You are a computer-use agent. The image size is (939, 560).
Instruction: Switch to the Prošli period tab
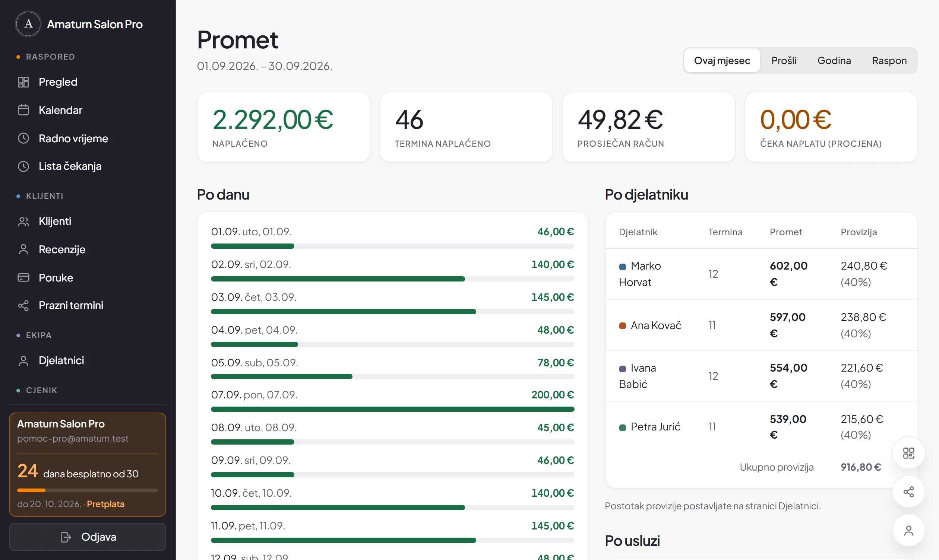784,60
